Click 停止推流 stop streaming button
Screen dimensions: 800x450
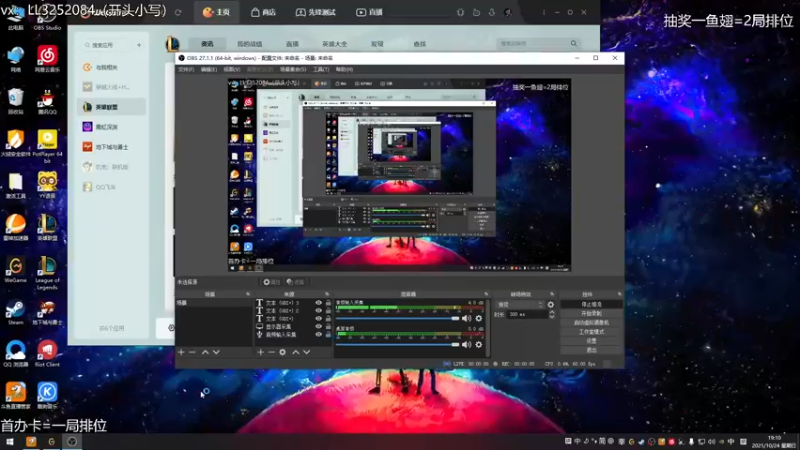click(x=591, y=304)
